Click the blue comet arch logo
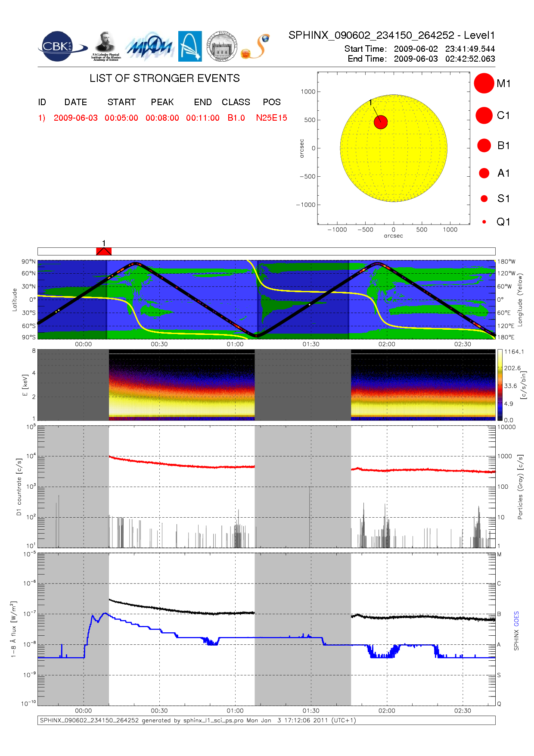The height and width of the screenshot is (756, 534). [190, 46]
